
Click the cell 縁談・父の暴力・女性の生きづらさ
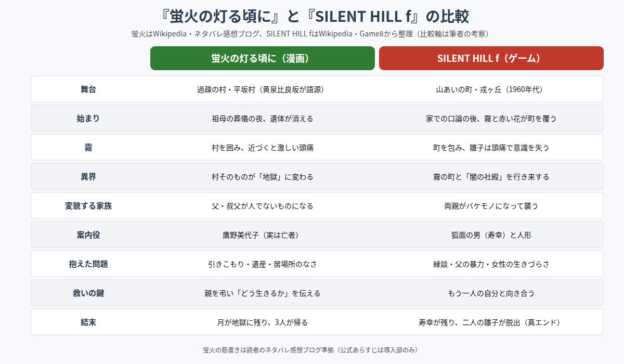point(491,264)
